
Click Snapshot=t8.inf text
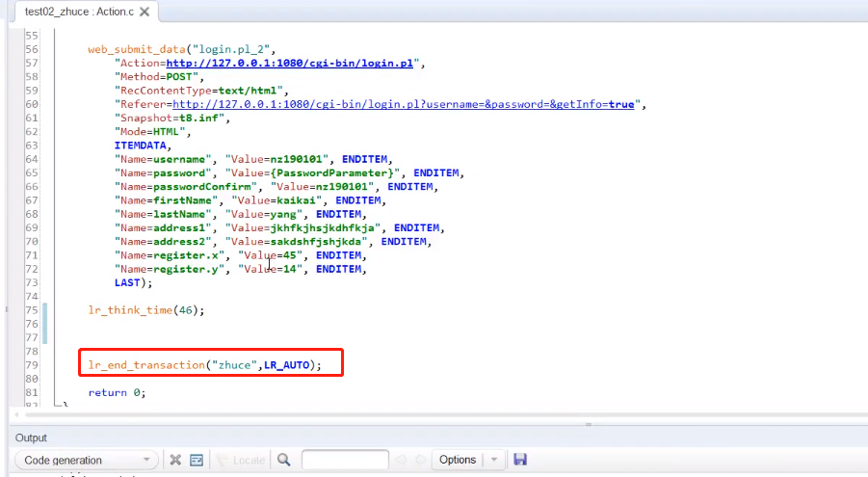(172, 118)
